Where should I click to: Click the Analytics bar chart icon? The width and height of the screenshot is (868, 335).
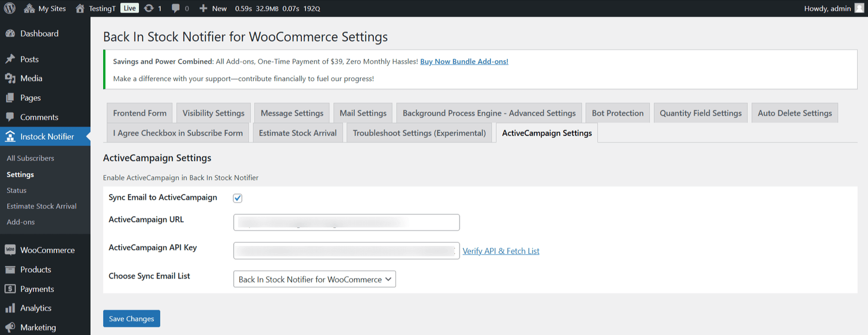coord(10,308)
